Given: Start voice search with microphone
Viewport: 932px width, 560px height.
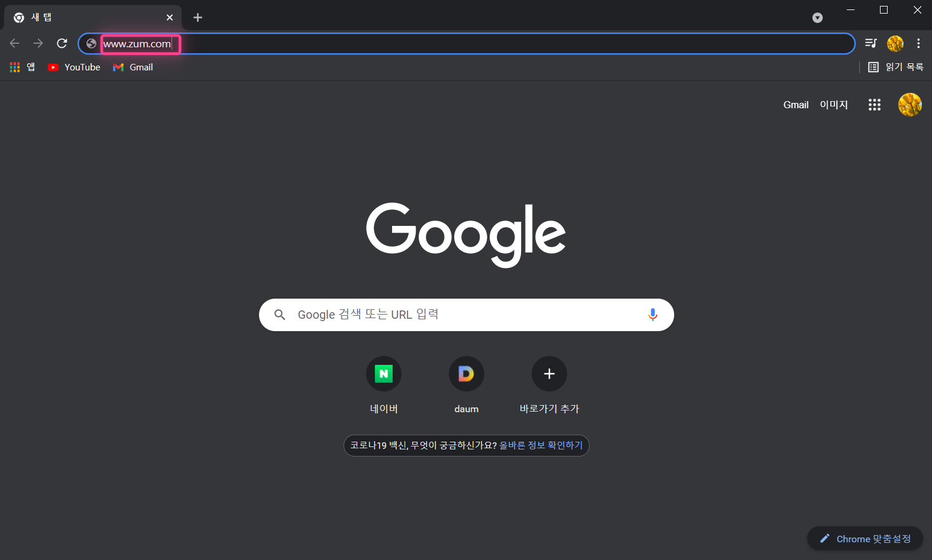Looking at the screenshot, I should point(652,315).
